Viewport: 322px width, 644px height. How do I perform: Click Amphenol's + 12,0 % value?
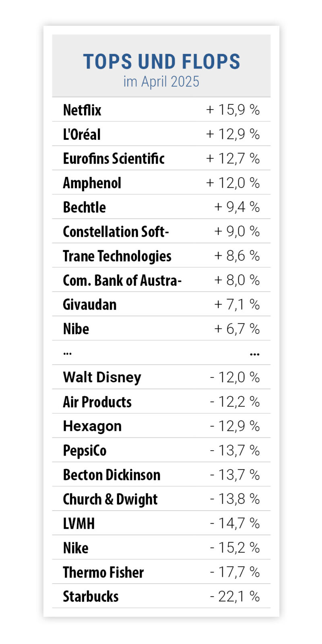click(233, 183)
